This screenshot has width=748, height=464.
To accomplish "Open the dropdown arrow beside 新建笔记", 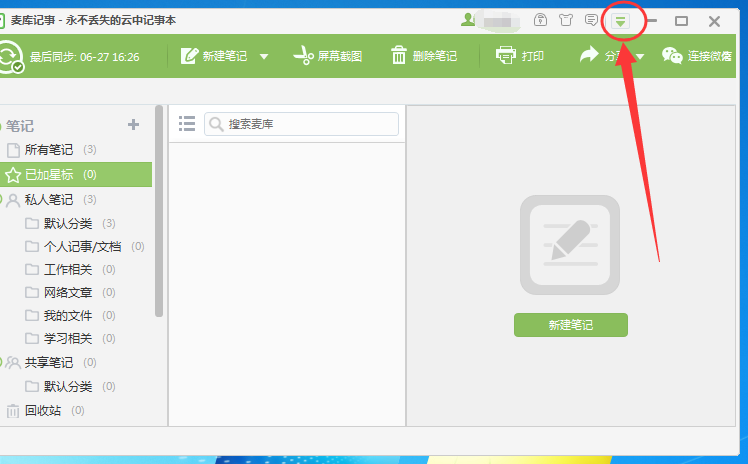I will pos(264,57).
